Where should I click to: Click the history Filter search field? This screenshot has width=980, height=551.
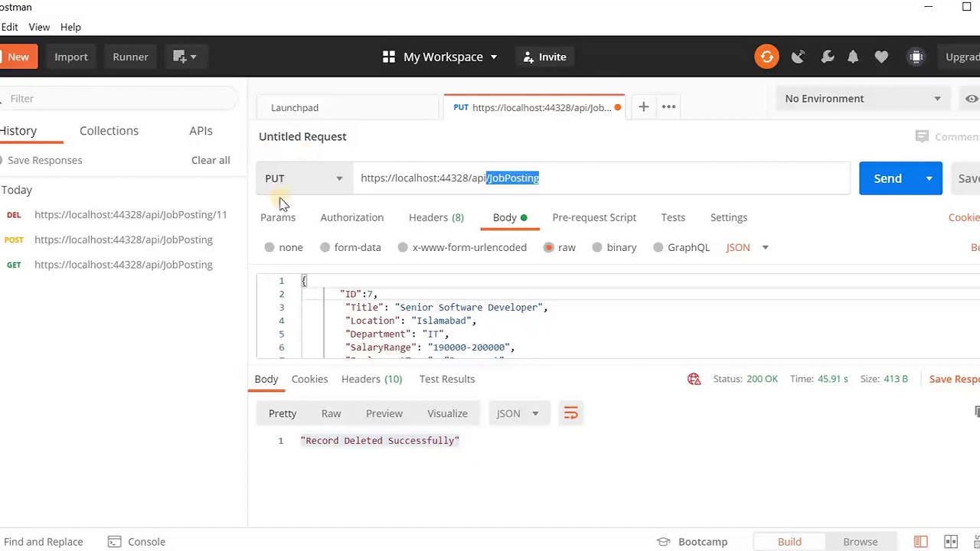coord(119,99)
